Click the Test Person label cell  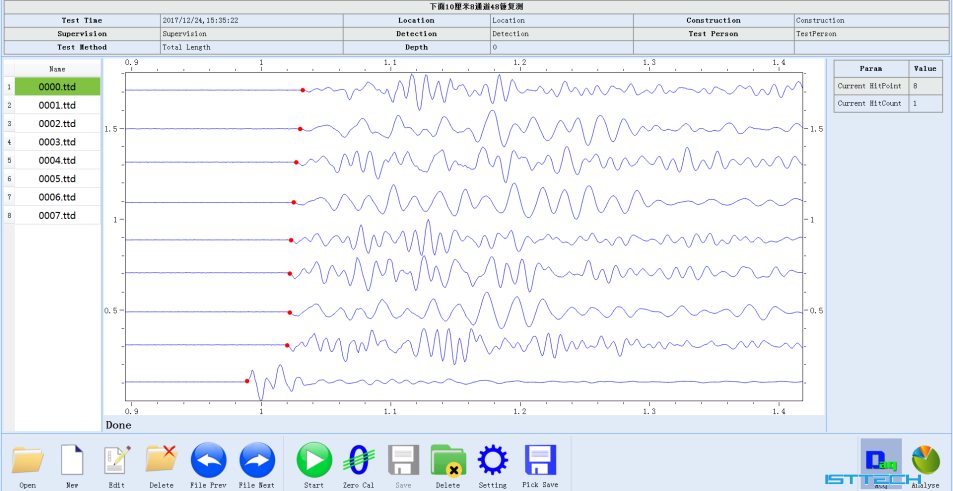(x=714, y=34)
